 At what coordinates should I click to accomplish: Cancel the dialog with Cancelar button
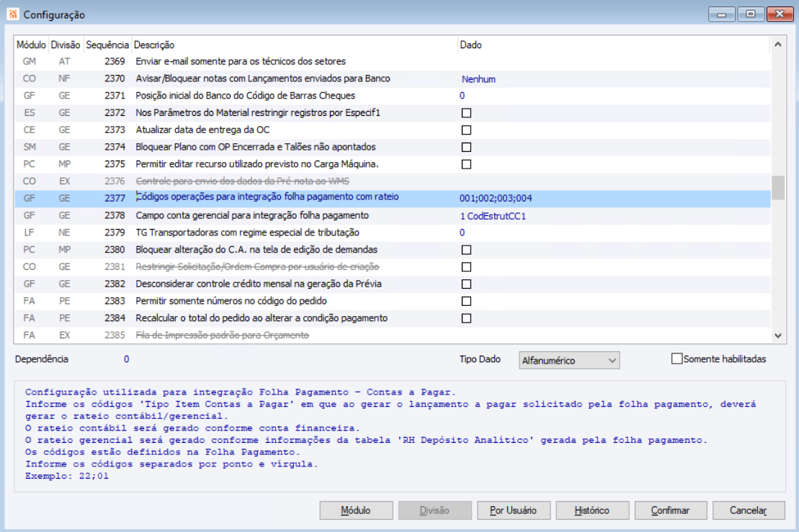(x=749, y=510)
